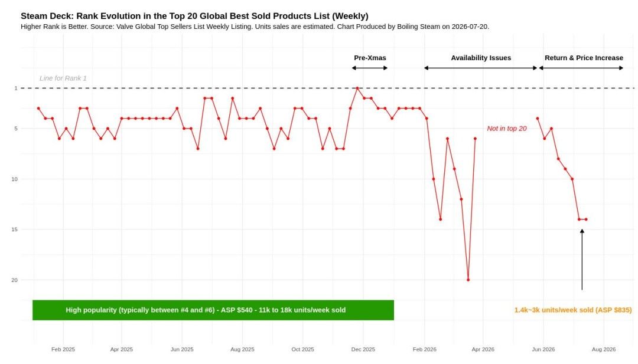Click the Feb 2025 x-axis label
The image size is (638, 364).
pos(63,349)
